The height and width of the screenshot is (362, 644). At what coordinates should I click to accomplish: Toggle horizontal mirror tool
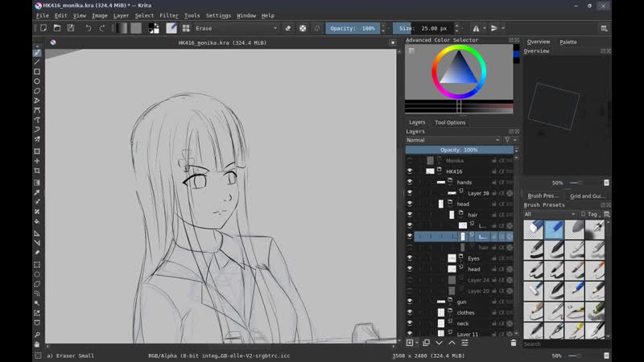point(476,28)
